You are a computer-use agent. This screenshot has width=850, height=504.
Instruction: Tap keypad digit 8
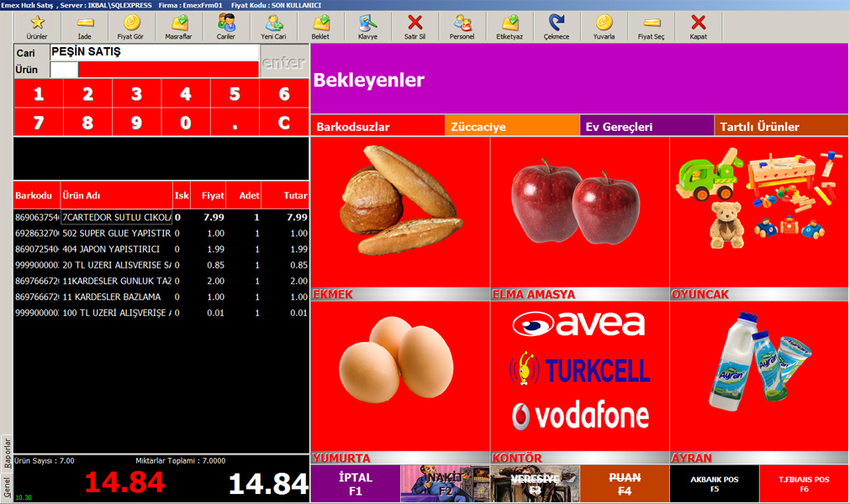point(87,122)
